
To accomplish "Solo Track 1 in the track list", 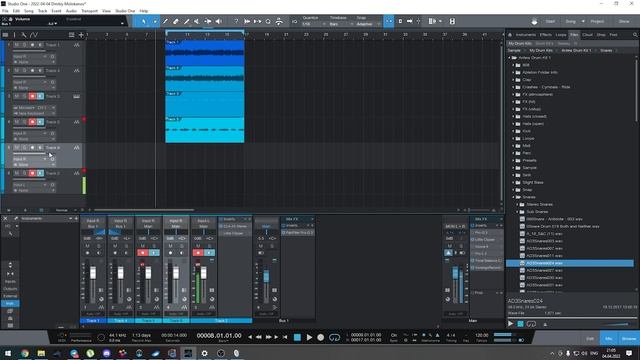I will coord(24,45).
